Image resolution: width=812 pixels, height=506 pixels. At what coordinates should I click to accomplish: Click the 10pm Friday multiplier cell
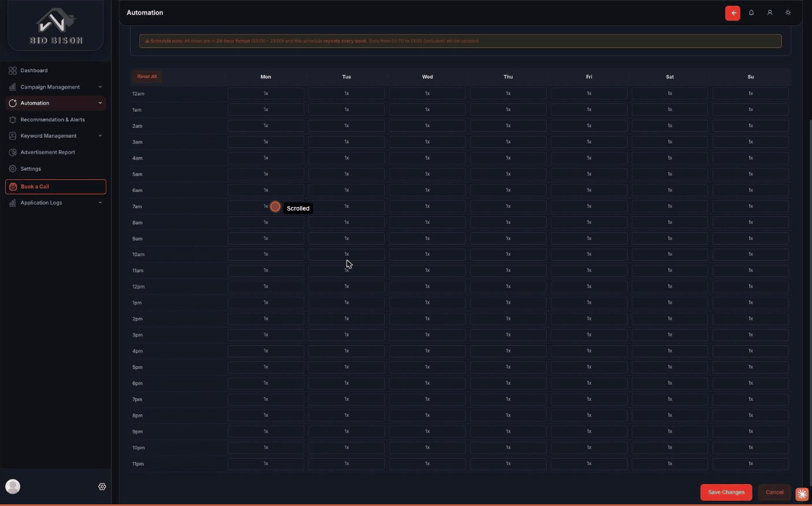pyautogui.click(x=589, y=448)
